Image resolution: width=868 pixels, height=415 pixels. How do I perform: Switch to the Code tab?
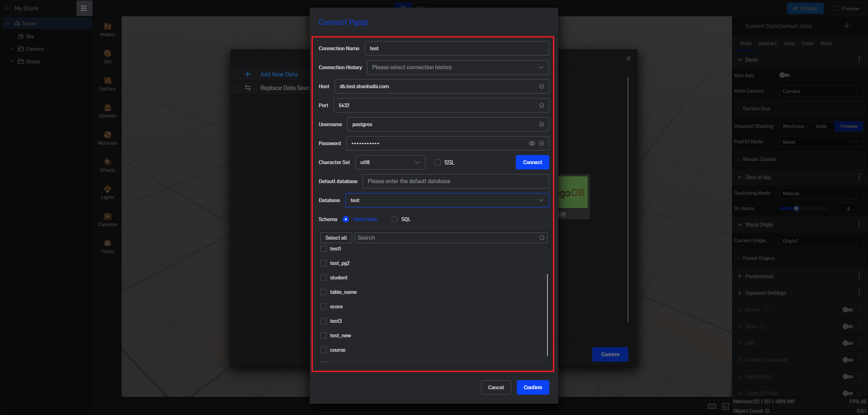coord(807,43)
